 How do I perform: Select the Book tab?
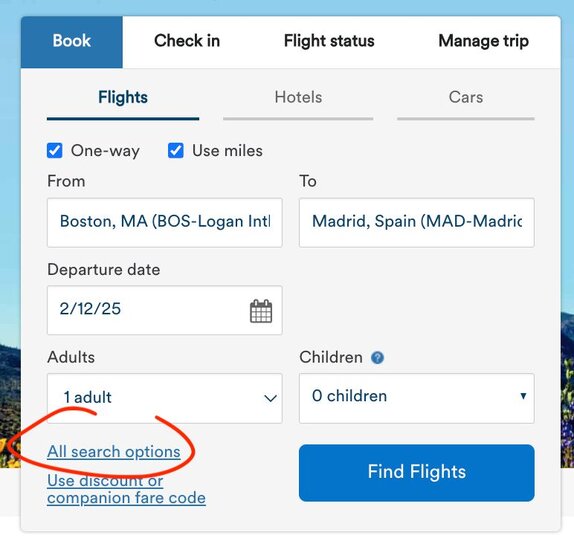pos(72,42)
